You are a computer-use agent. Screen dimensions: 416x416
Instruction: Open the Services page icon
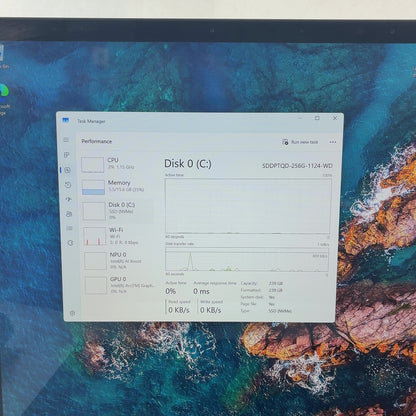click(x=70, y=243)
